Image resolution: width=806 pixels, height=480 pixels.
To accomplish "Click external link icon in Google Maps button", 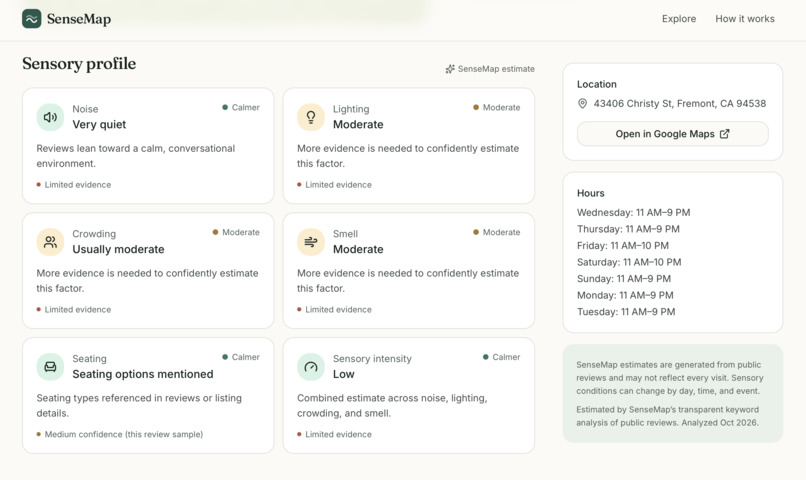I will coord(724,134).
